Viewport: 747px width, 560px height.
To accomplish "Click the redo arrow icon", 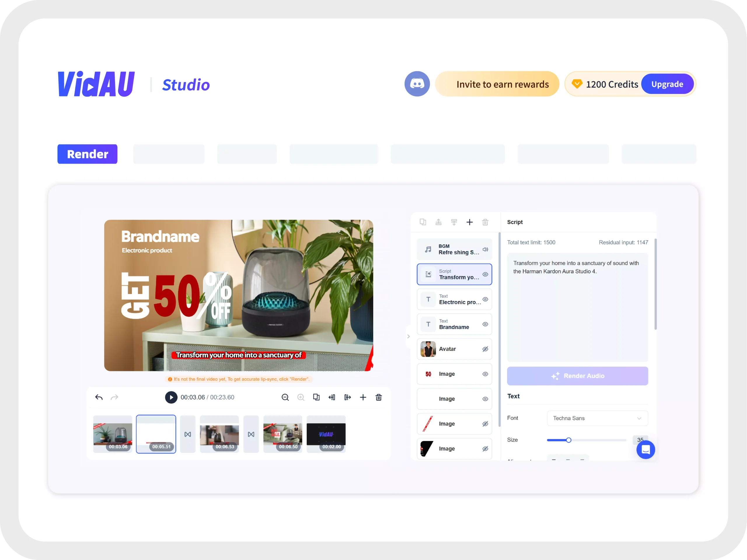I will [115, 397].
